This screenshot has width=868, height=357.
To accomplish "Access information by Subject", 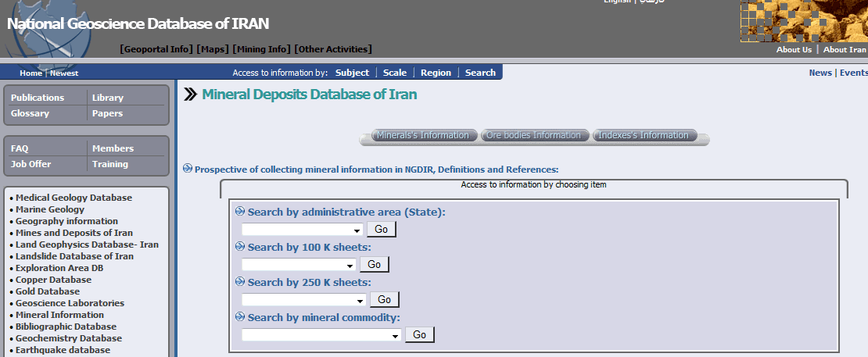I will [x=352, y=73].
